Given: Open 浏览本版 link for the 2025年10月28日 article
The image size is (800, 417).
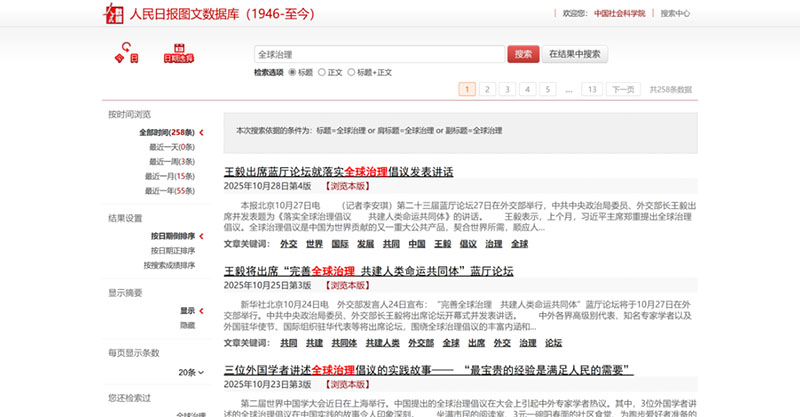Looking at the screenshot, I should (x=345, y=186).
